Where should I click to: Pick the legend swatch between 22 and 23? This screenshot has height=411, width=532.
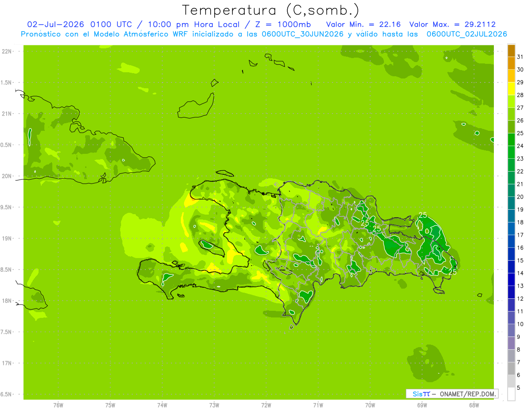point(511,165)
